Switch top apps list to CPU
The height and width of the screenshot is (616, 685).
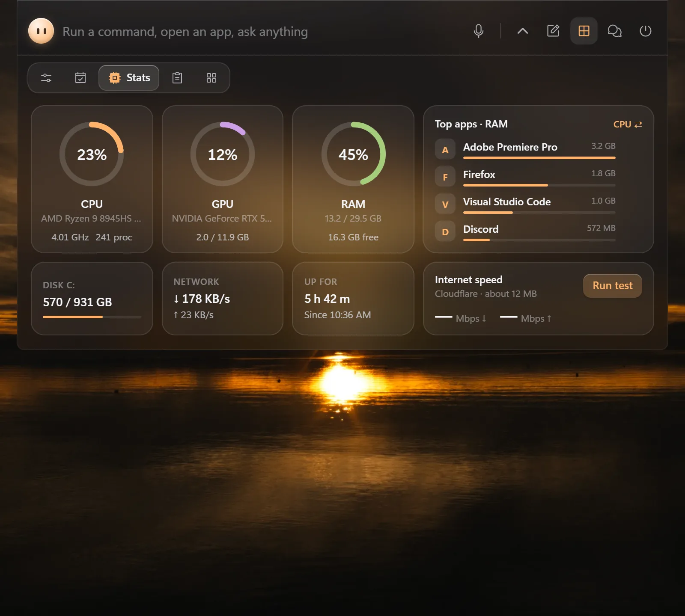pos(627,124)
